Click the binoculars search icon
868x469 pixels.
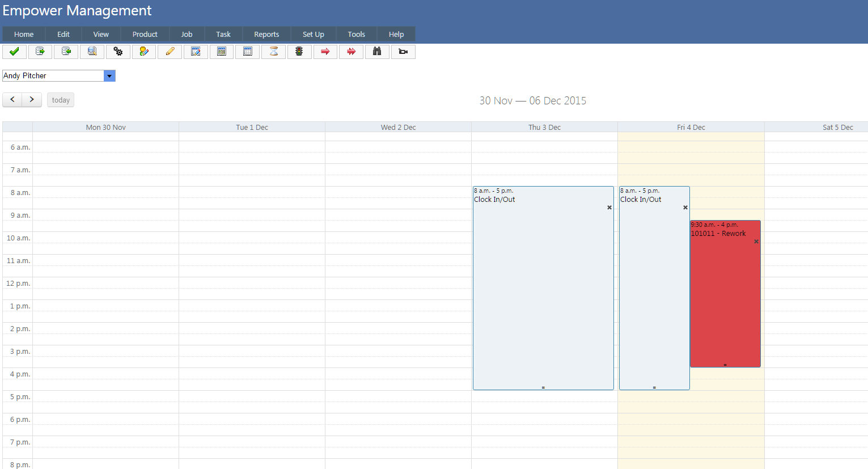click(377, 52)
